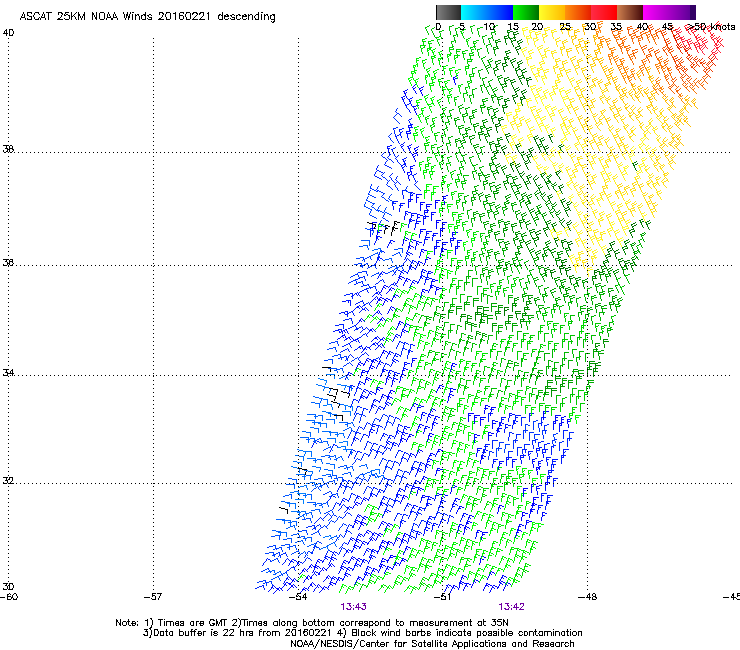Viewport: 740px width, 650px height.
Task: Click the legend tick label '45'
Action: 667,27
